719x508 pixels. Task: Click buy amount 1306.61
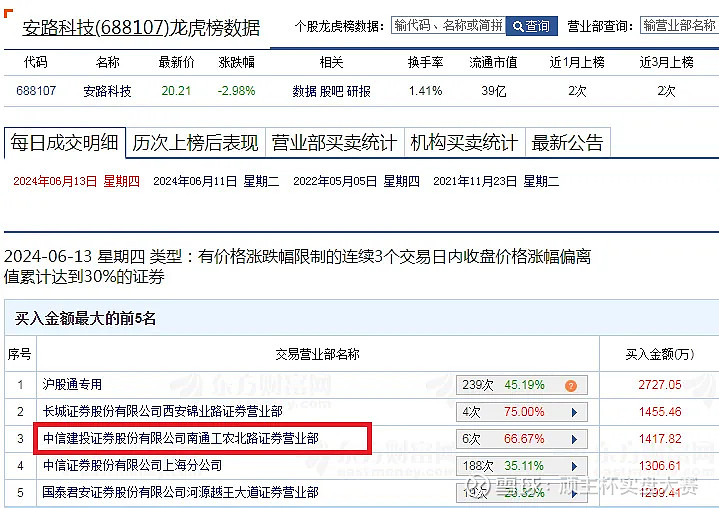660,466
